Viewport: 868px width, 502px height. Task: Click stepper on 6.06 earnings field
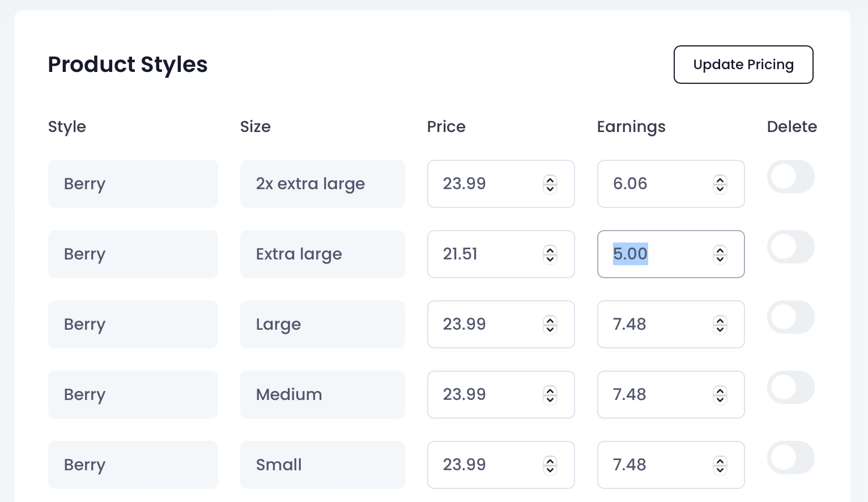point(720,184)
